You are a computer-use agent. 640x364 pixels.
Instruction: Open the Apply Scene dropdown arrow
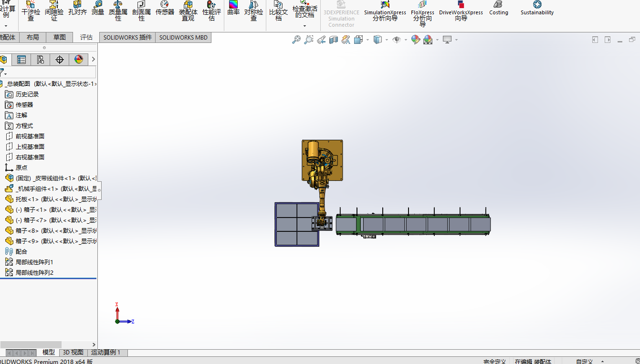pos(437,40)
